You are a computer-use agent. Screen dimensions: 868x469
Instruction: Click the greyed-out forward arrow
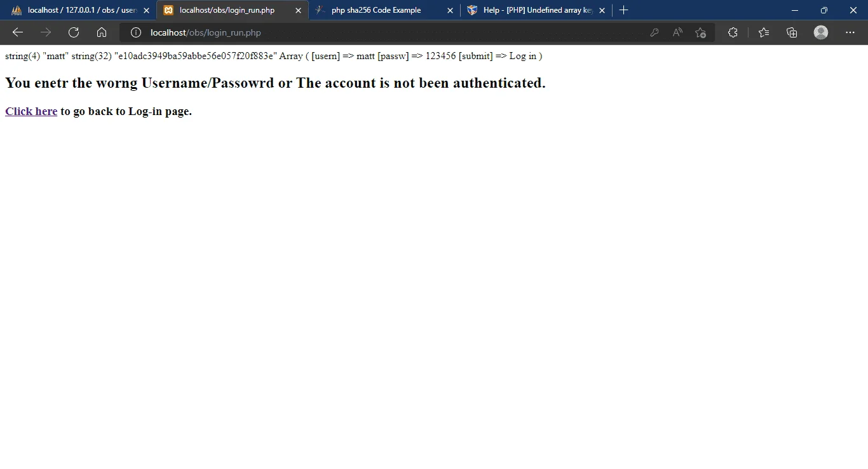pyautogui.click(x=46, y=32)
